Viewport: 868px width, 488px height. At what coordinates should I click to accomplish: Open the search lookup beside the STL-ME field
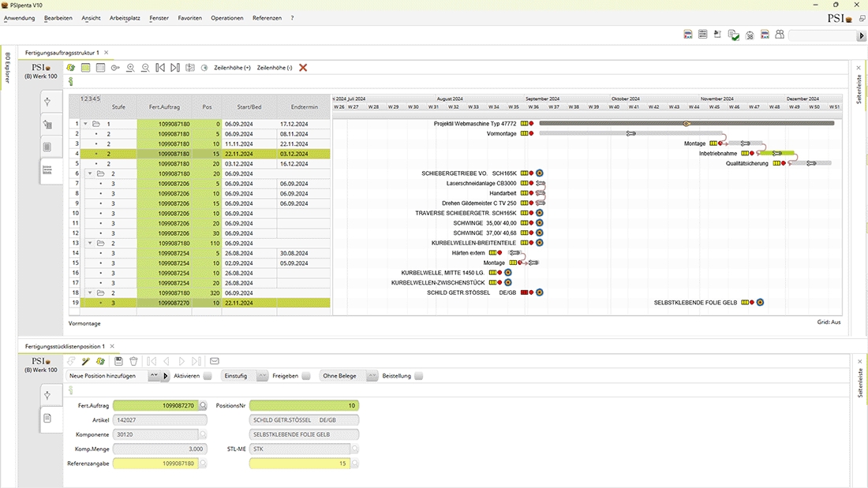(x=355, y=449)
